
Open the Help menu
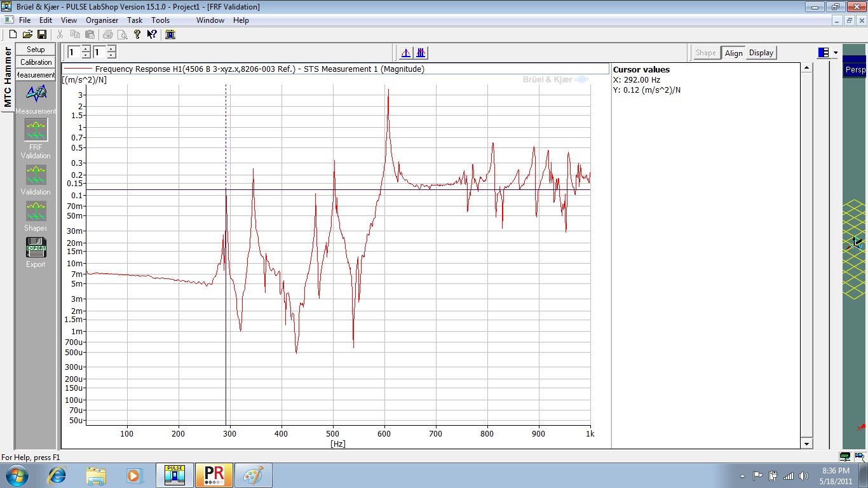(x=241, y=20)
